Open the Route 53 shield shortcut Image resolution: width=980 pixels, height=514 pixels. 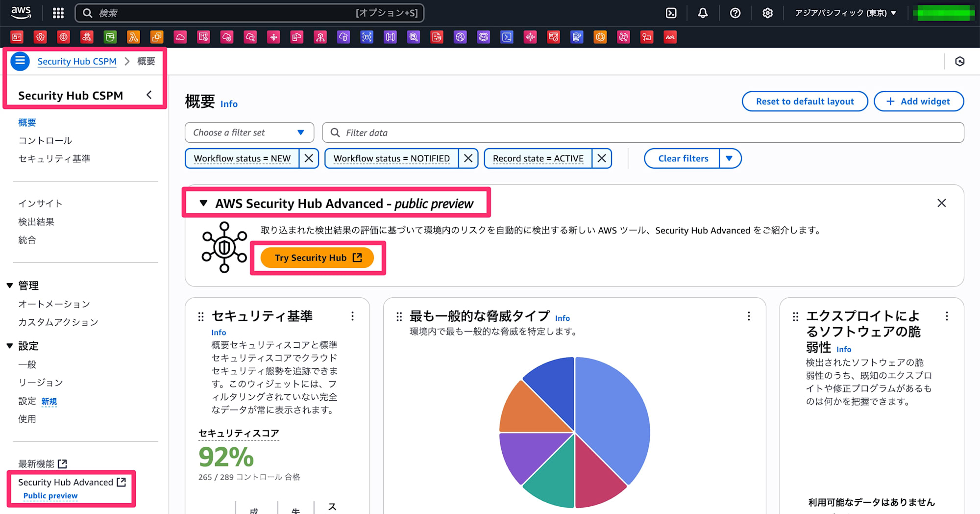(x=484, y=37)
